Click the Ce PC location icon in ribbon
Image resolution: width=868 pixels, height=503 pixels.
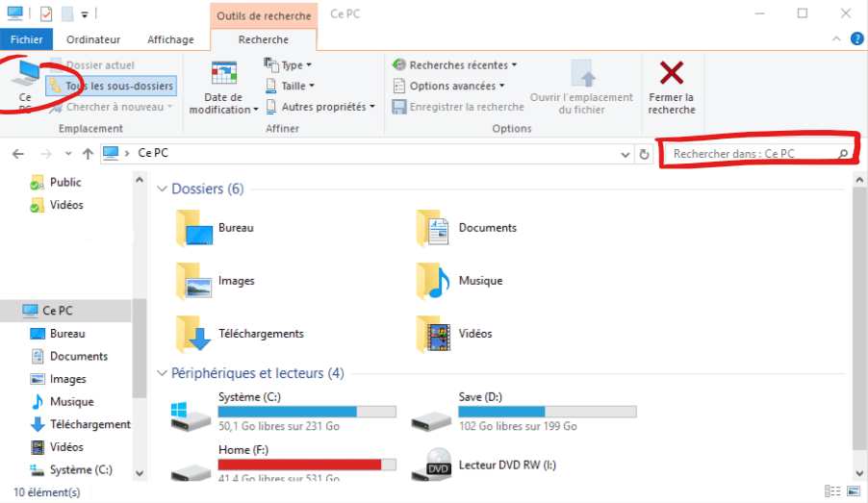[x=25, y=84]
